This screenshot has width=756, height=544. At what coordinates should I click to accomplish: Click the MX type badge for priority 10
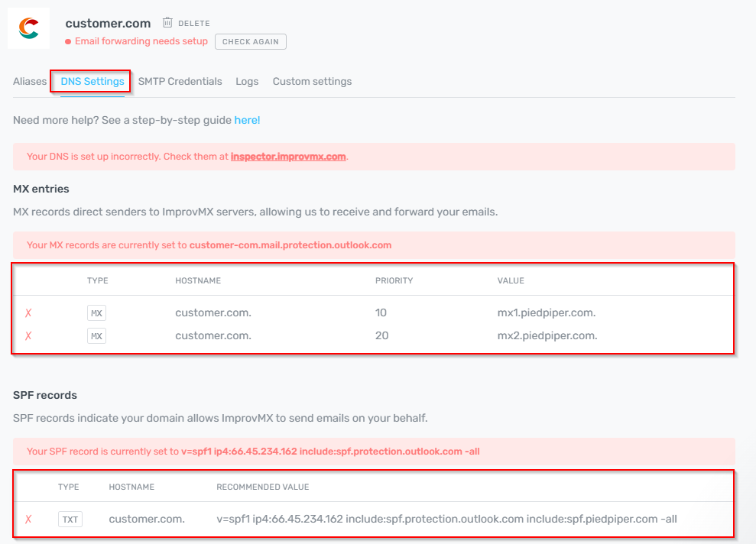pyautogui.click(x=96, y=312)
